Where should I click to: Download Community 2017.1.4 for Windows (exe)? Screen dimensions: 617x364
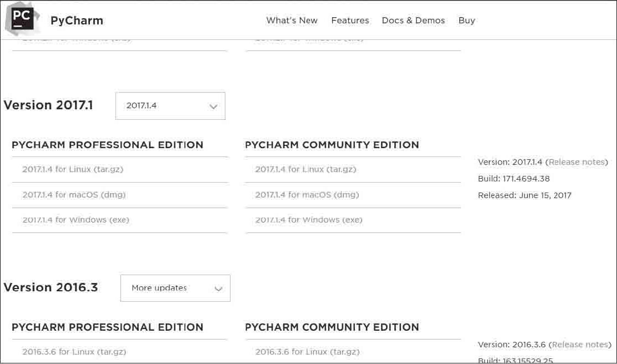[309, 220]
